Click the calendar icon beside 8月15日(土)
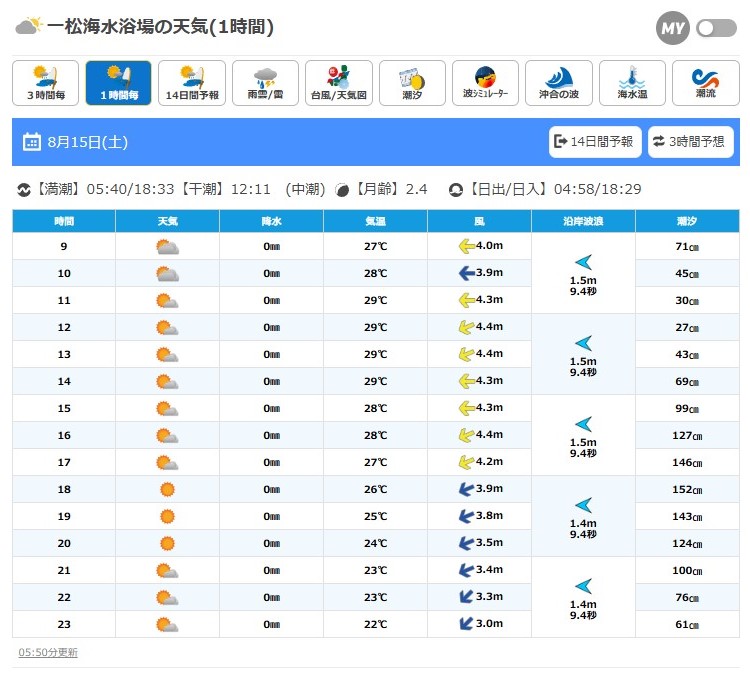Screen dimensions: 750x675 pos(32,142)
